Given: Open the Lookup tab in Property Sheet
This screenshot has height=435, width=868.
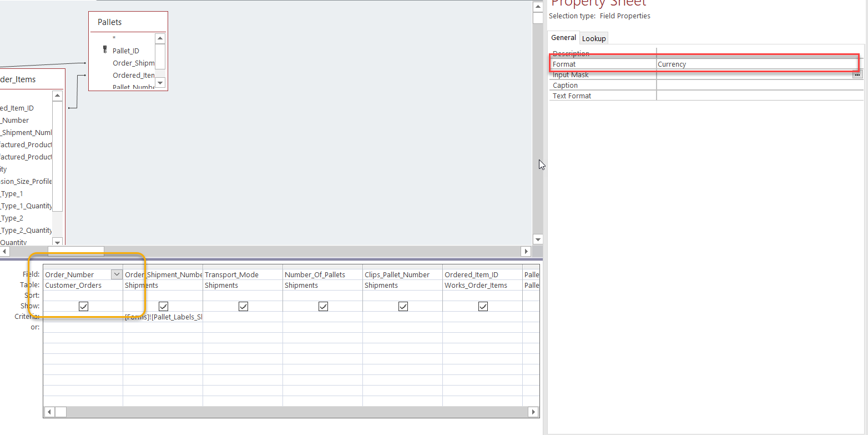Looking at the screenshot, I should click(x=594, y=38).
